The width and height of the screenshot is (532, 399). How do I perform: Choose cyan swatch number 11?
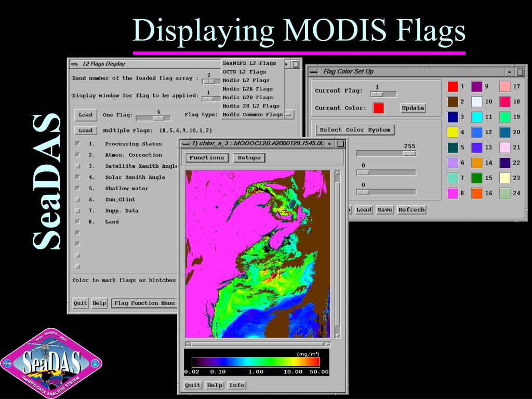pyautogui.click(x=477, y=117)
